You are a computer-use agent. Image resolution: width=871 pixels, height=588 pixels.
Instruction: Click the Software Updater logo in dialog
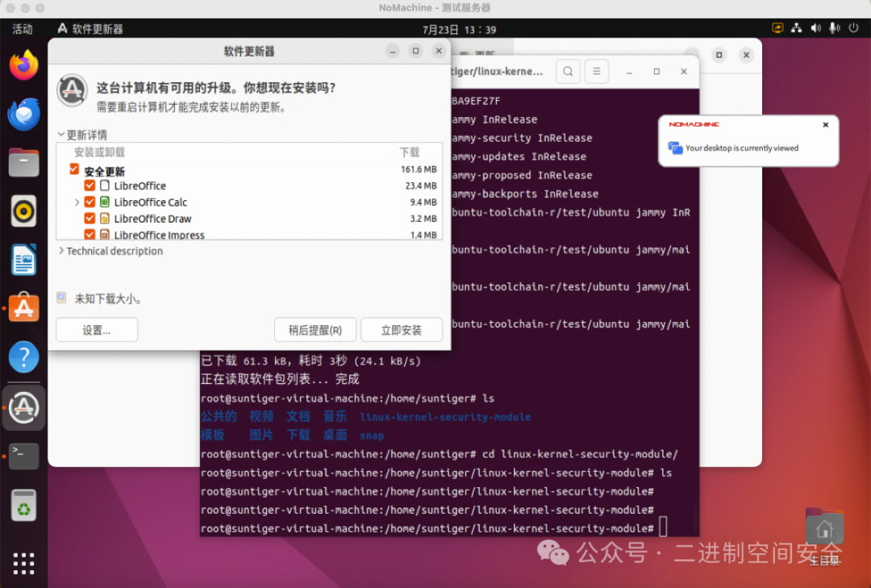pyautogui.click(x=73, y=90)
